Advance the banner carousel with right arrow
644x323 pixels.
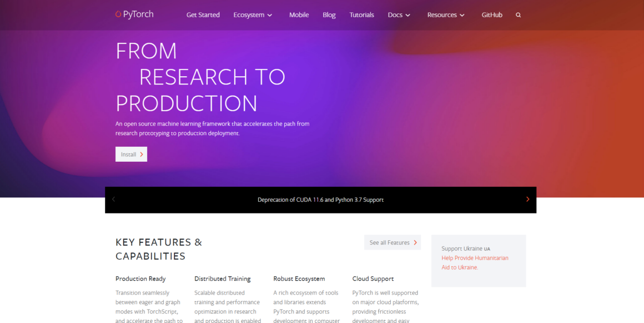(527, 199)
